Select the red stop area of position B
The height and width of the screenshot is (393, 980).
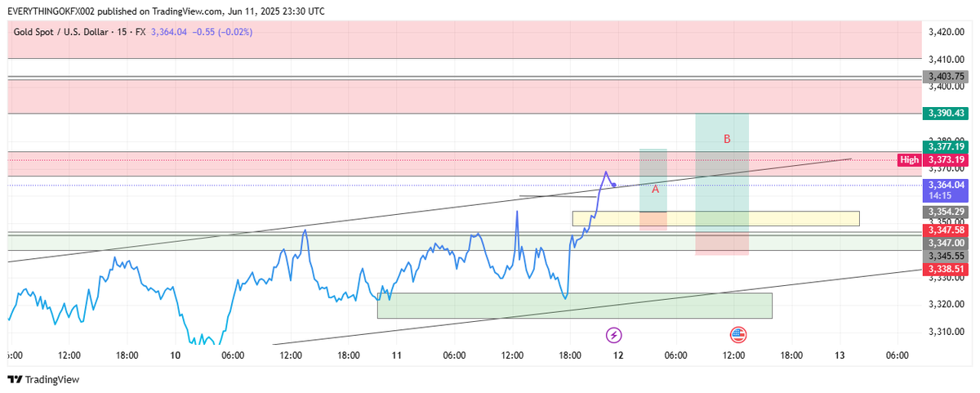[722, 244]
